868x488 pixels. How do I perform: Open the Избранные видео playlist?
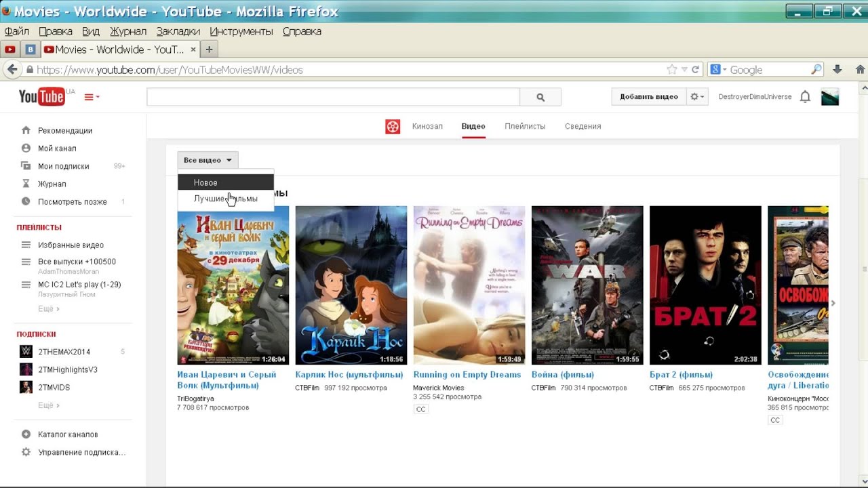(x=71, y=245)
